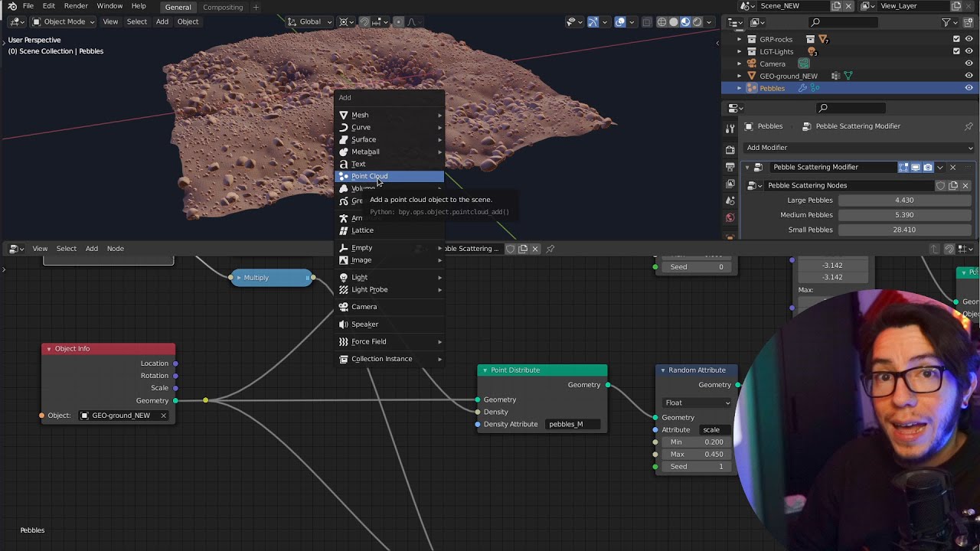Hide the Camera object in viewport
The image size is (980, 551).
969,64
